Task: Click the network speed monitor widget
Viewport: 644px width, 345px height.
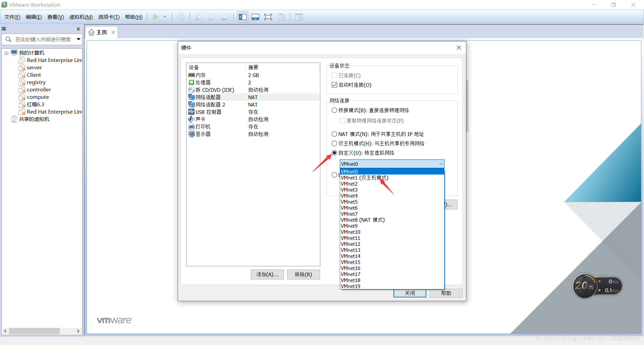Action: click(x=597, y=286)
